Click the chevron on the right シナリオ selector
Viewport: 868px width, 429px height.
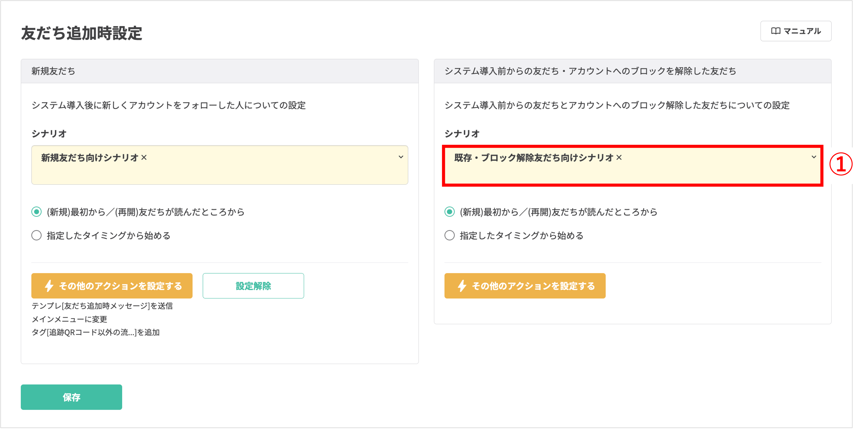(x=814, y=157)
